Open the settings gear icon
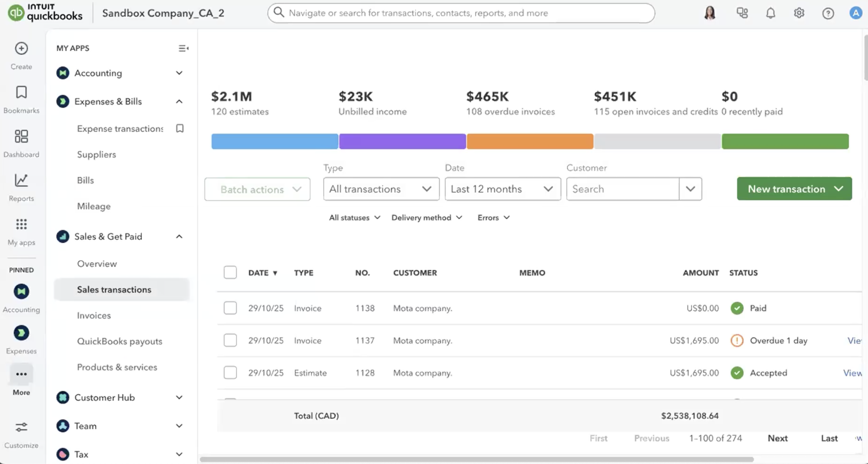This screenshot has width=868, height=464. (799, 13)
